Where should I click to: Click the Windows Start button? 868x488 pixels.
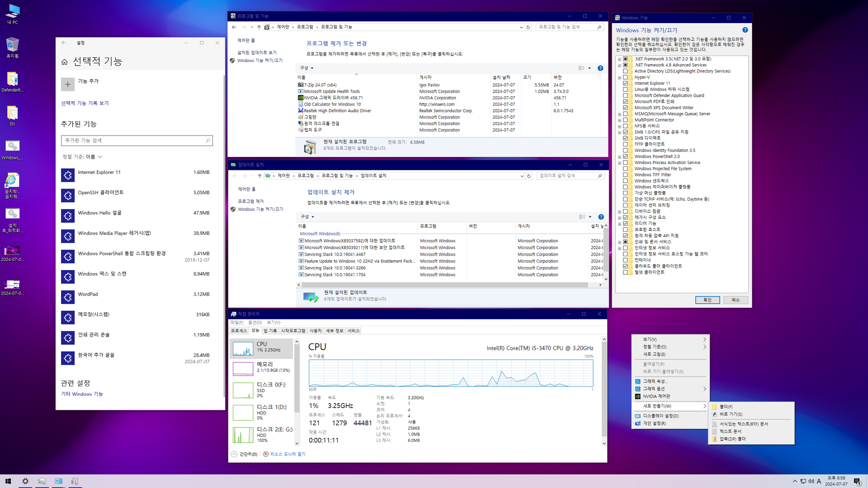pyautogui.click(x=8, y=481)
